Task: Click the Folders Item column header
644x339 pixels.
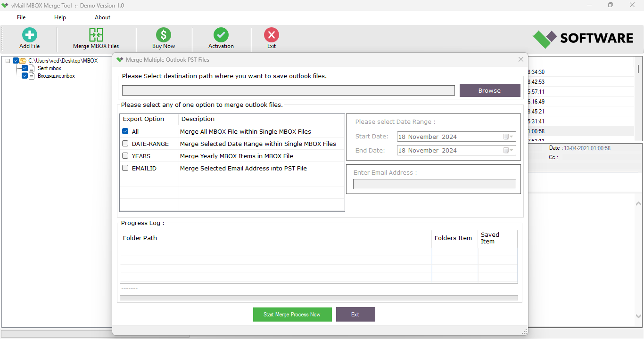Action: [453, 238]
